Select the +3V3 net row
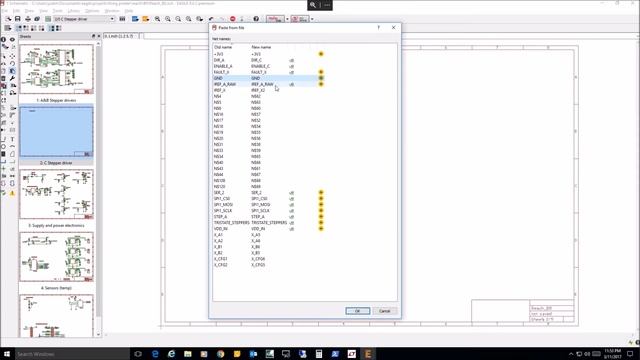Viewport: 640px width, 360px height. [269, 54]
